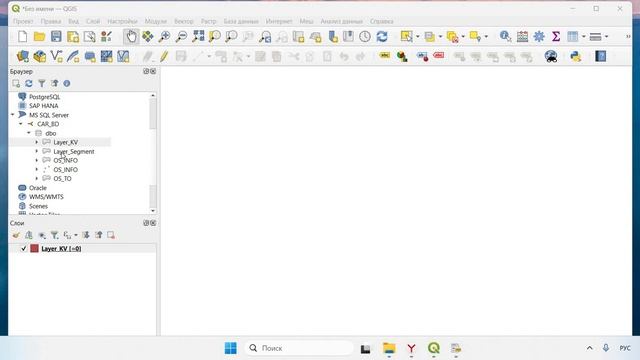Image resolution: width=640 pixels, height=360 pixels.
Task: Open the Проект menu
Action: pyautogui.click(x=23, y=21)
